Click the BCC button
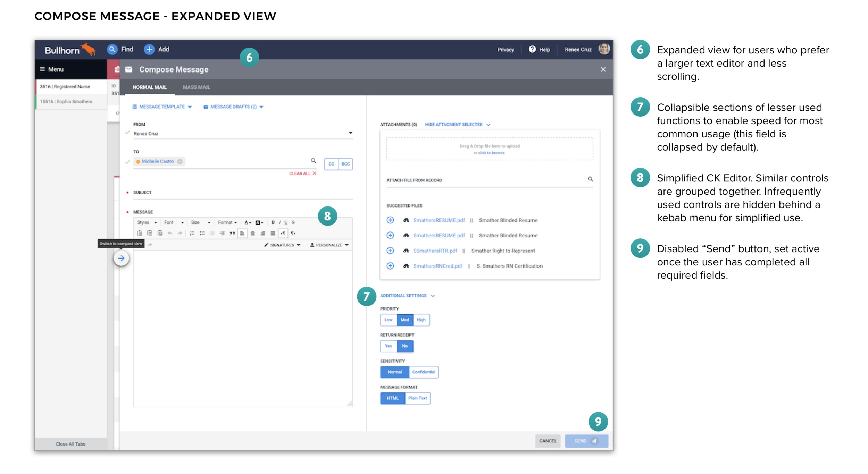Screen dimensions: 868x474 346,164
